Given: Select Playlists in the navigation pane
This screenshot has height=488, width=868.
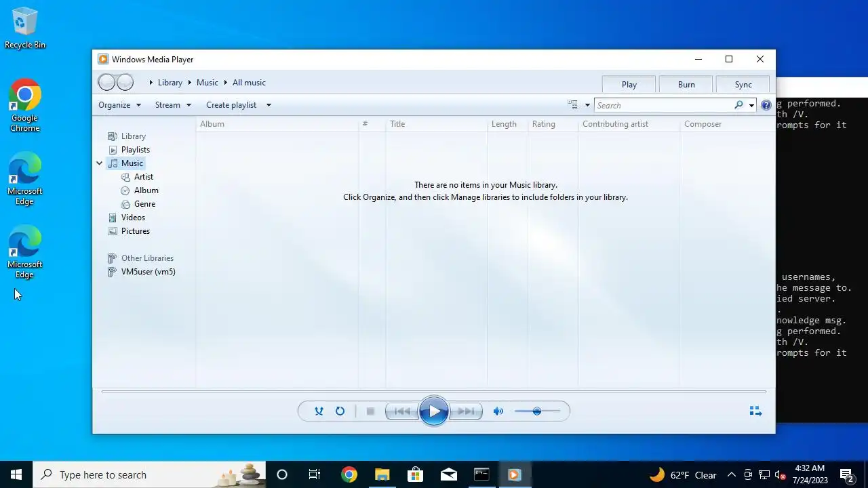Looking at the screenshot, I should [136, 150].
